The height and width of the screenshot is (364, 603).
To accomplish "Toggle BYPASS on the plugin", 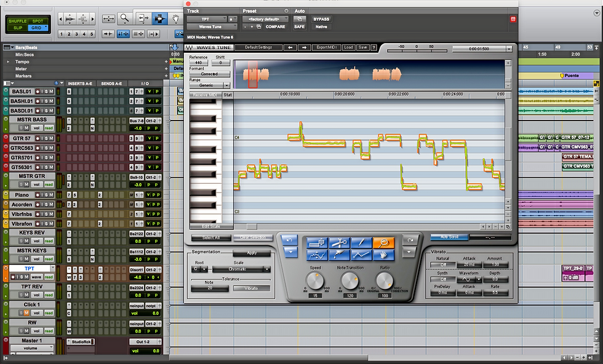I will pos(321,19).
